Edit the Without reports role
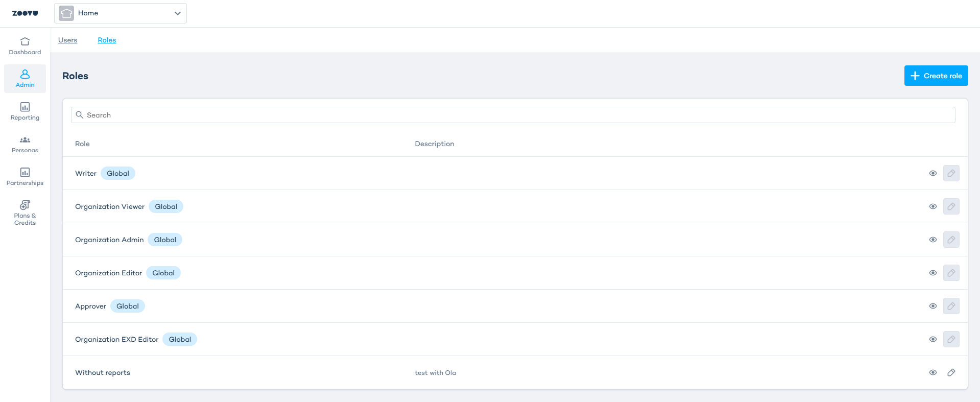The image size is (980, 402). pos(951,372)
